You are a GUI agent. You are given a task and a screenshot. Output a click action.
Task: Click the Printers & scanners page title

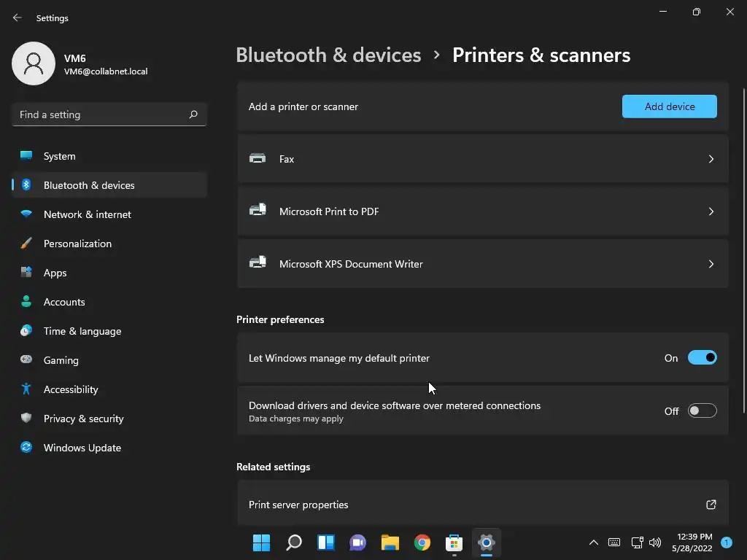coord(541,55)
